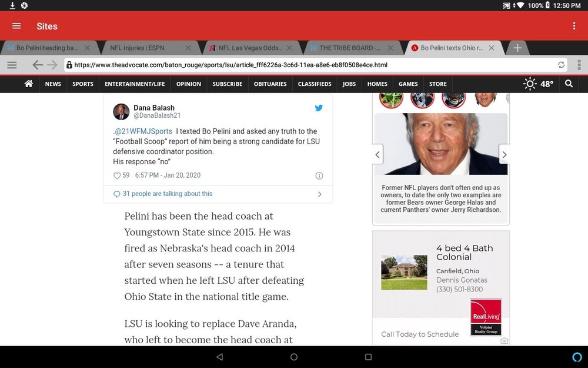The image size is (588, 368).
Task: Open Dana Balash name link
Action: [153, 108]
